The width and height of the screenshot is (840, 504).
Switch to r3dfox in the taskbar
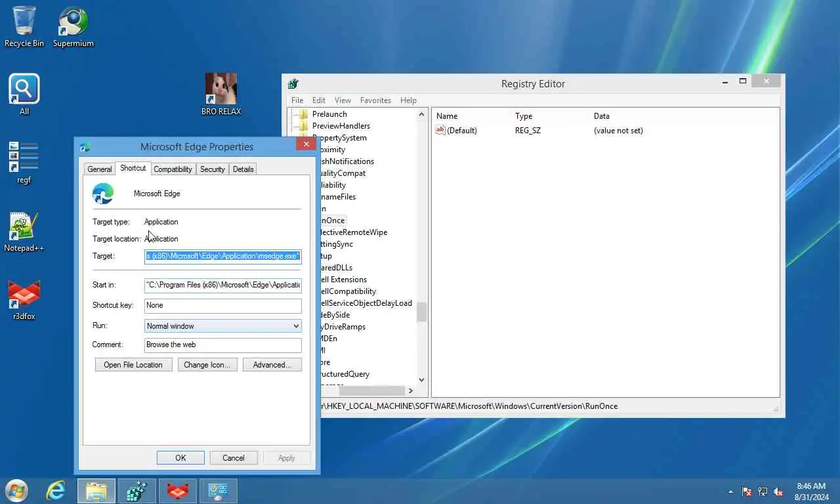point(177,491)
